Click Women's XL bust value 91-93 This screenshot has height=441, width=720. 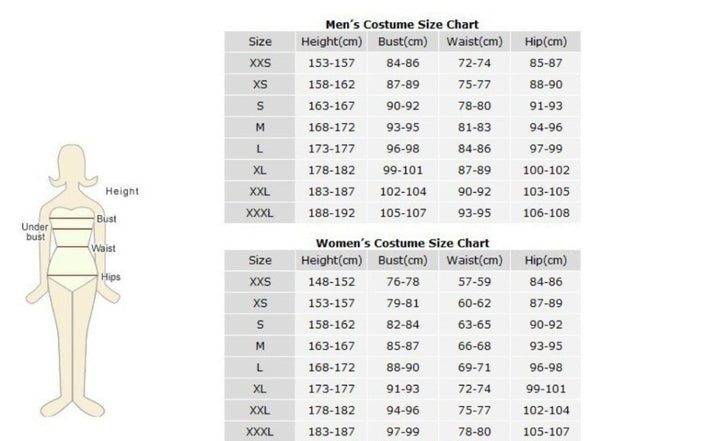(x=402, y=388)
